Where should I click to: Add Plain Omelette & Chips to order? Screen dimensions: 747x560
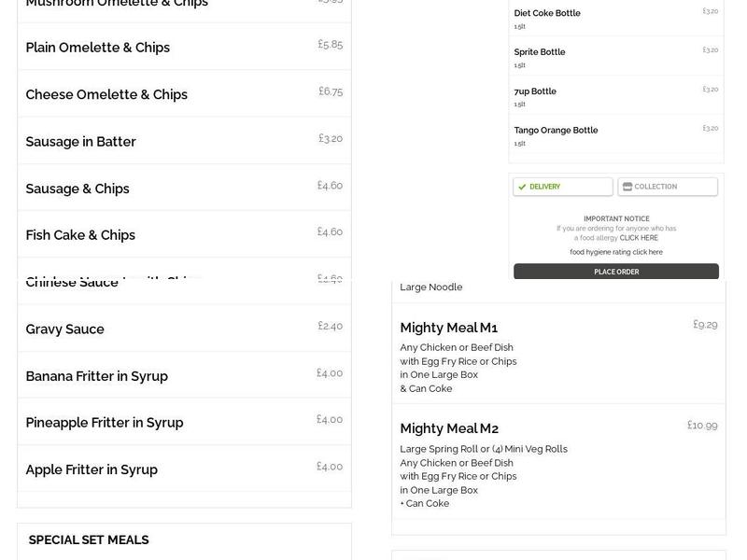[x=184, y=47]
